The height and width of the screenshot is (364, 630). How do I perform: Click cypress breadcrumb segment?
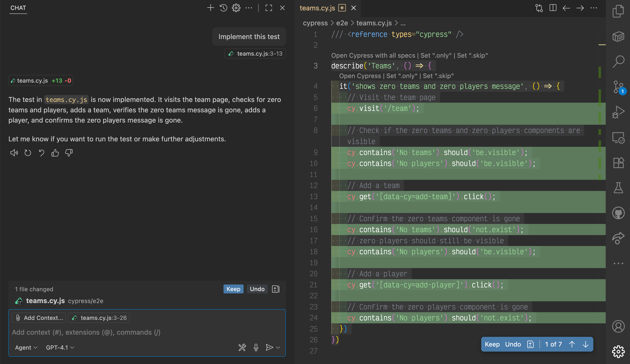315,23
